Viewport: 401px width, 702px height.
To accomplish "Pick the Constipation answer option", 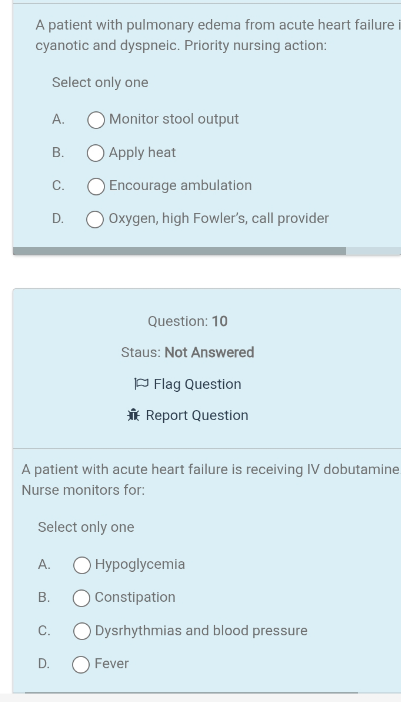I will click(x=81, y=598).
